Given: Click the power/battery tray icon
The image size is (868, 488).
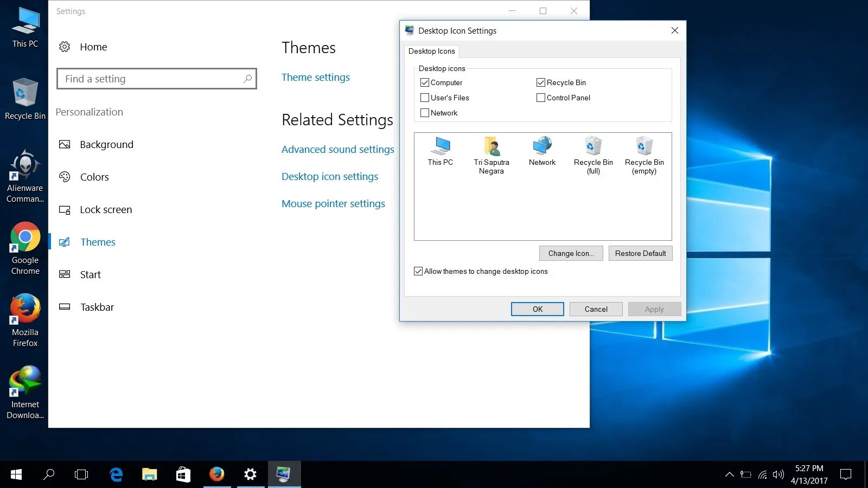Looking at the screenshot, I should coord(746,474).
